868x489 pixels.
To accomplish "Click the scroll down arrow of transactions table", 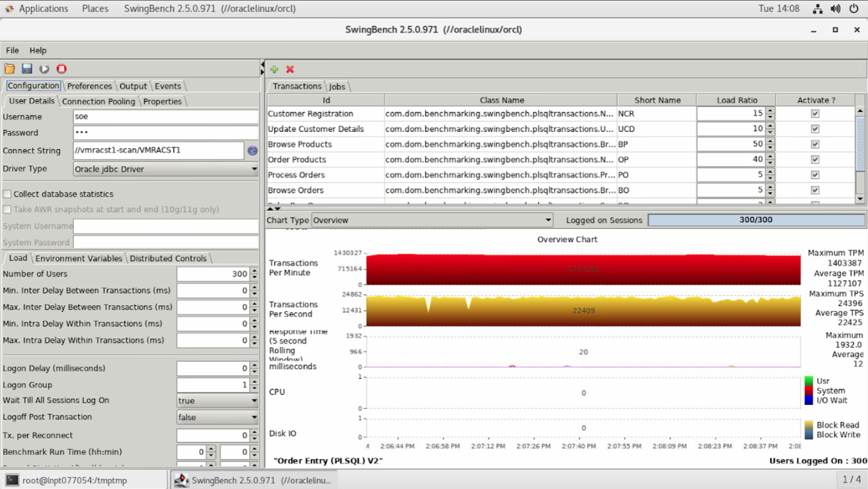I will (x=860, y=199).
